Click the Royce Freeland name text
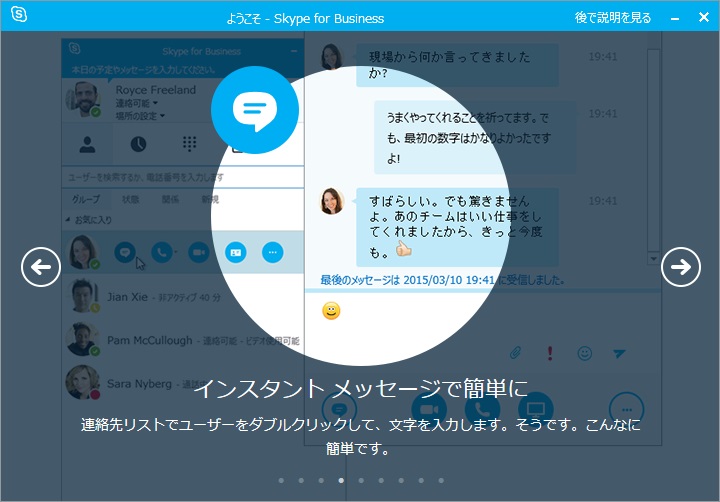The image size is (720, 502). point(156,90)
